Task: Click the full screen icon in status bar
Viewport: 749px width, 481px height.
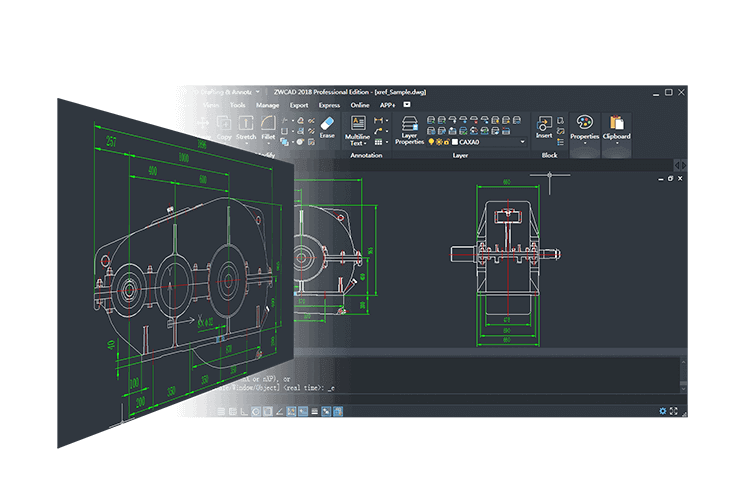Action: tap(674, 411)
